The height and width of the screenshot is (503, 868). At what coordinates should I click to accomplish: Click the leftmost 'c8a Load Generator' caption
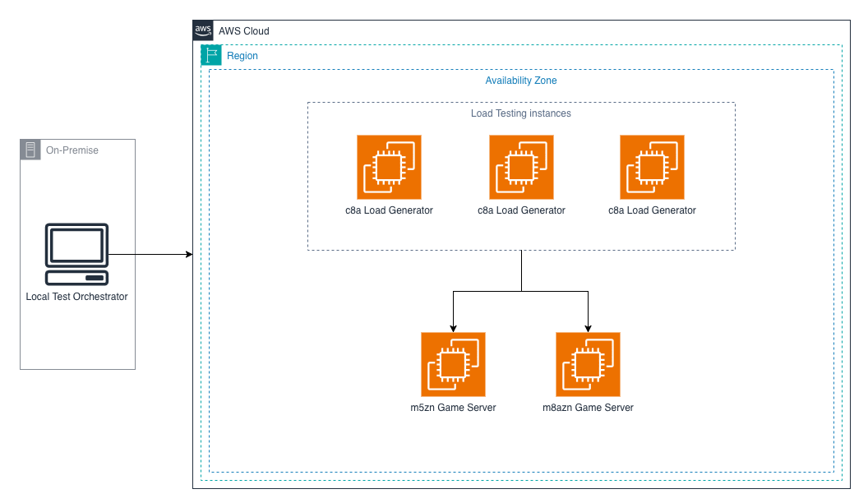[x=389, y=210]
